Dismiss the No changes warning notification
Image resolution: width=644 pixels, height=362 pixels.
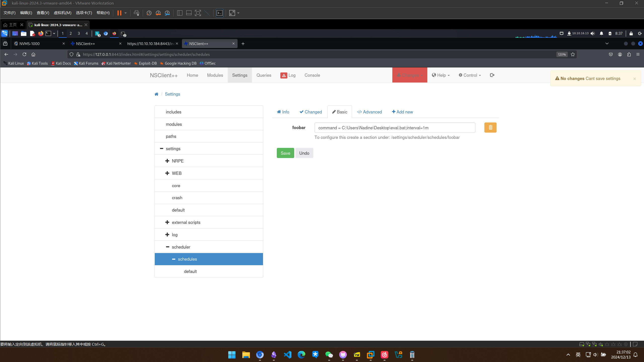634,79
